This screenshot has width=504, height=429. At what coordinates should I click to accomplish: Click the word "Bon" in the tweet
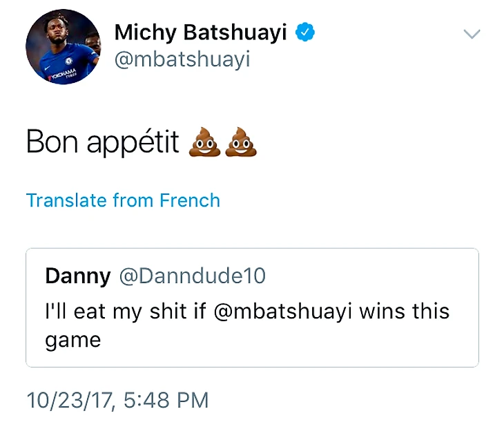click(52, 142)
